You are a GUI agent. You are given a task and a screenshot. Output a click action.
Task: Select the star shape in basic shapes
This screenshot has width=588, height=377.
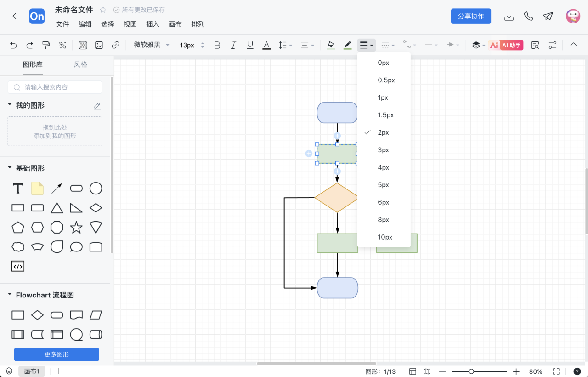(76, 227)
